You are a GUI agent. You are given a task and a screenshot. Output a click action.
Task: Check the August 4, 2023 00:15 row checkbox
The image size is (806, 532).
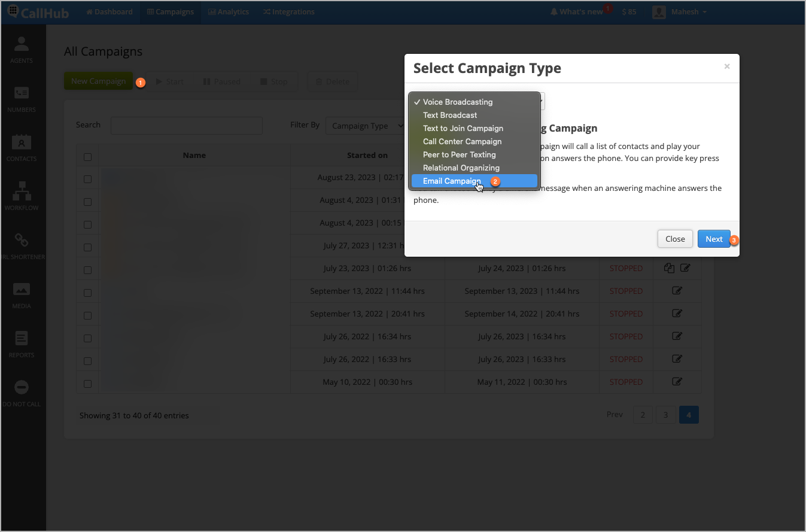pos(88,224)
